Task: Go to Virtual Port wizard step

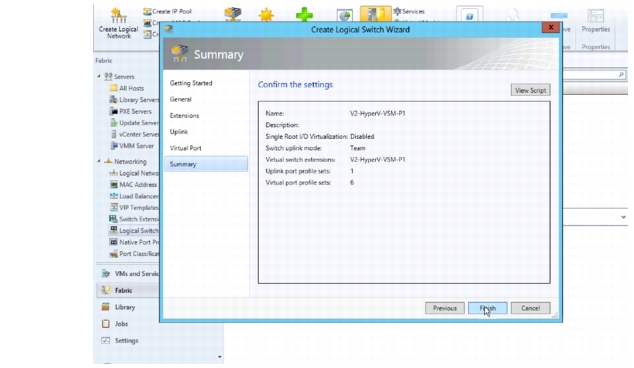Action: tap(185, 148)
